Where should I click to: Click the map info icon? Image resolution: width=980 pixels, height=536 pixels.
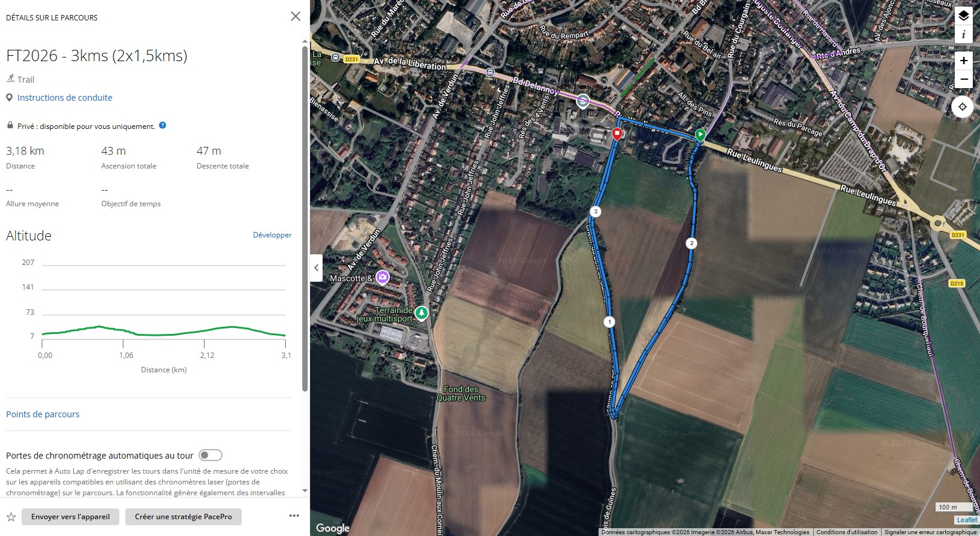tap(963, 34)
